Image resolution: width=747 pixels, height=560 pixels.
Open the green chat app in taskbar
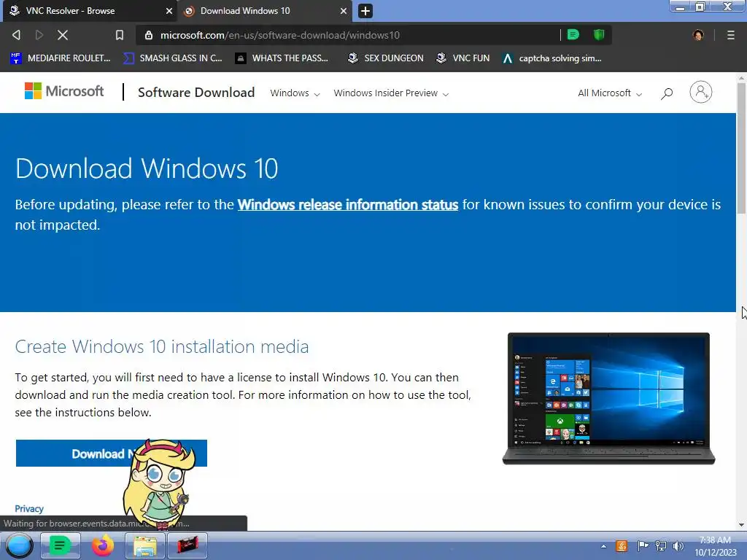tap(60, 545)
